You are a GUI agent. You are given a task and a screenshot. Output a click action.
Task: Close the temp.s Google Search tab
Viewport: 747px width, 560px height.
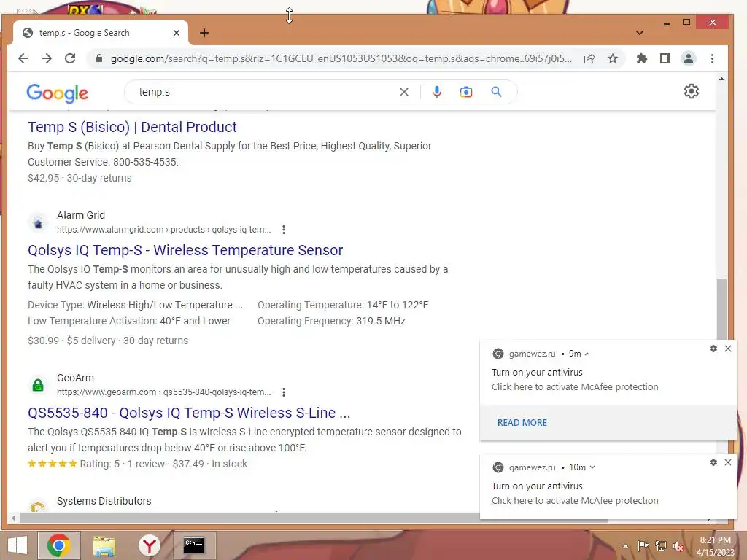point(177,33)
